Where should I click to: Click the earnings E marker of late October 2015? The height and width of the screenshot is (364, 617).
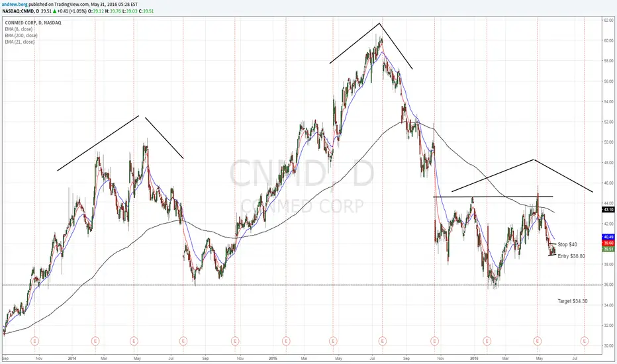(x=434, y=341)
